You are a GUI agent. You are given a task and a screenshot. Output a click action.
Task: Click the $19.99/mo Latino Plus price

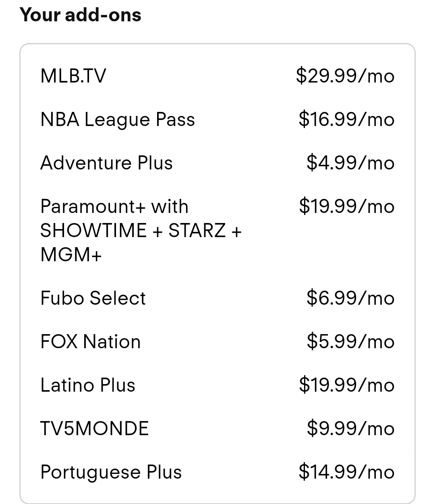(346, 385)
